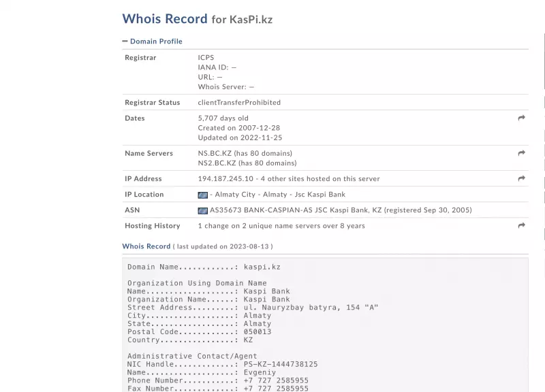This screenshot has height=392, width=545.
Task: Click the NIC Handle PS-KZ-1444738125 line
Action: tap(223, 364)
